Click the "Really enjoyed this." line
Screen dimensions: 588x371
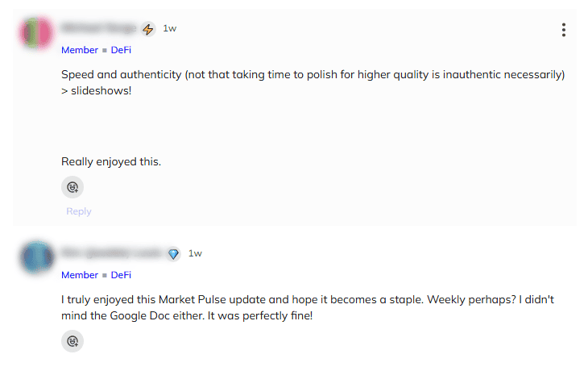pyautogui.click(x=111, y=161)
